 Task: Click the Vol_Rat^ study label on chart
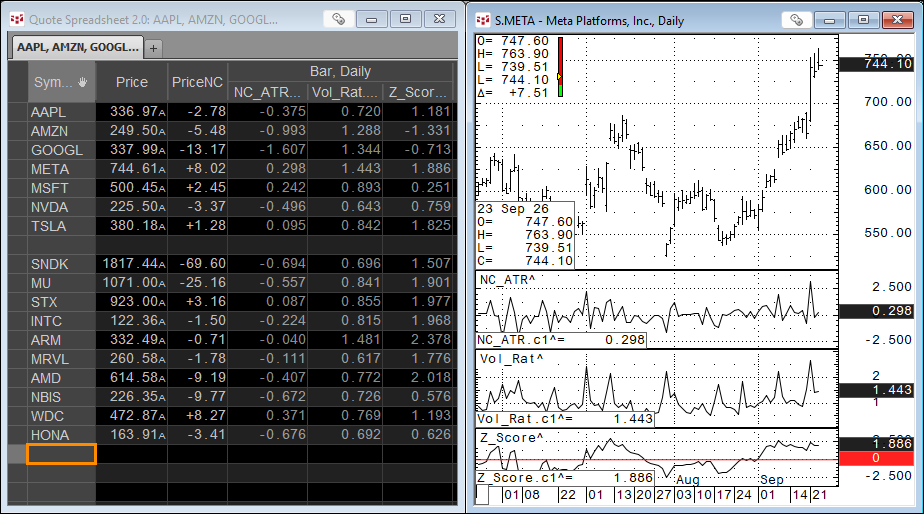point(512,359)
